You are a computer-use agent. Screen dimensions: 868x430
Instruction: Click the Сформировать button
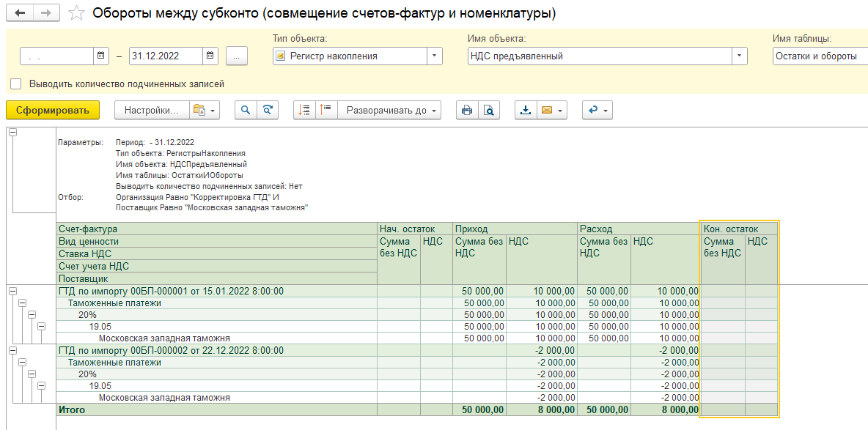53,110
